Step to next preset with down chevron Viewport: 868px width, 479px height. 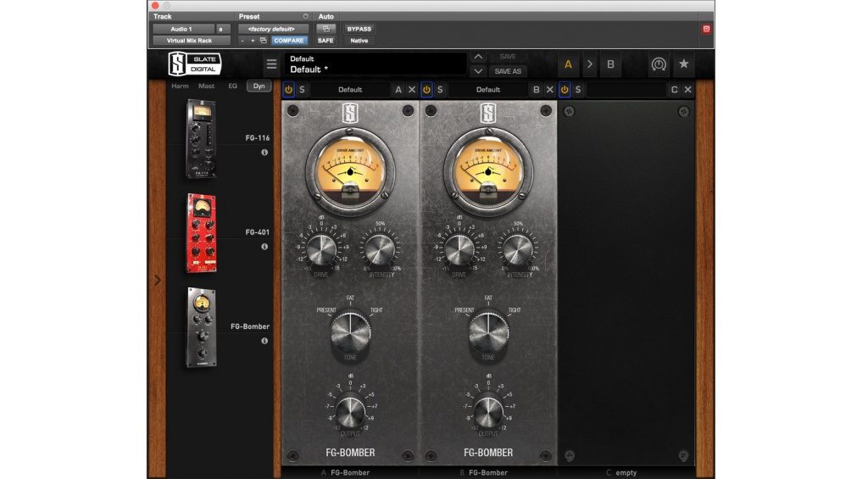[x=478, y=71]
